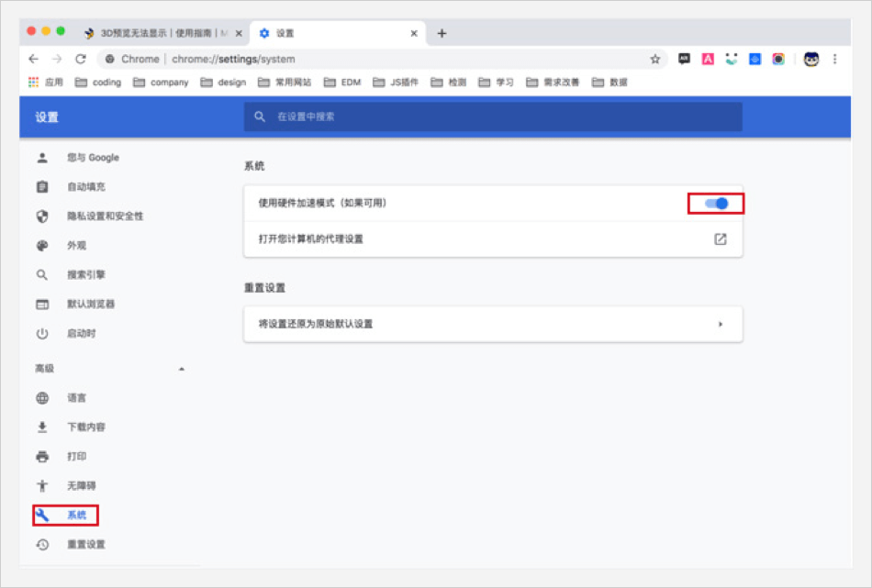Select 重置设置 in the sidebar

[85, 545]
